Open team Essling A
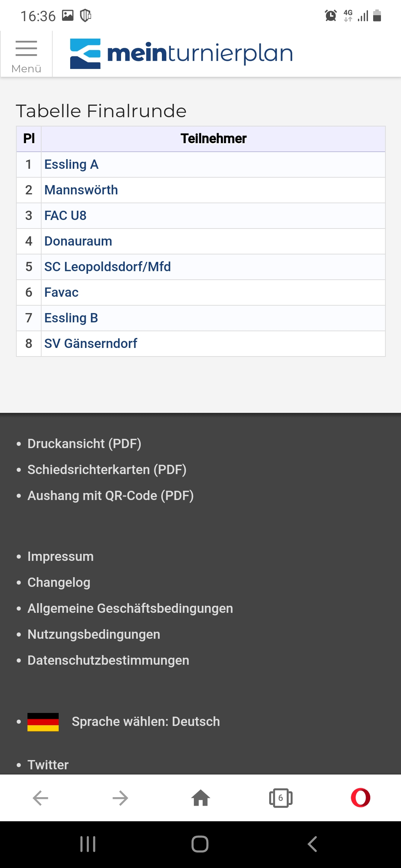The image size is (401, 868). click(71, 164)
